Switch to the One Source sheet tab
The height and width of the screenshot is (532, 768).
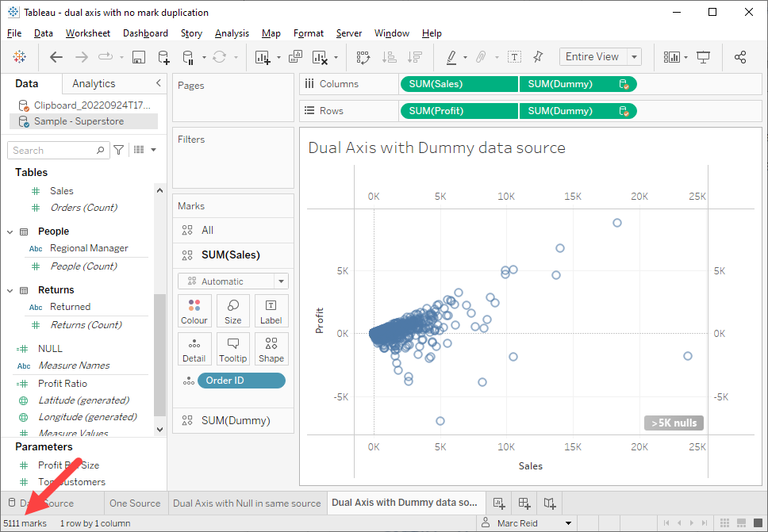135,503
